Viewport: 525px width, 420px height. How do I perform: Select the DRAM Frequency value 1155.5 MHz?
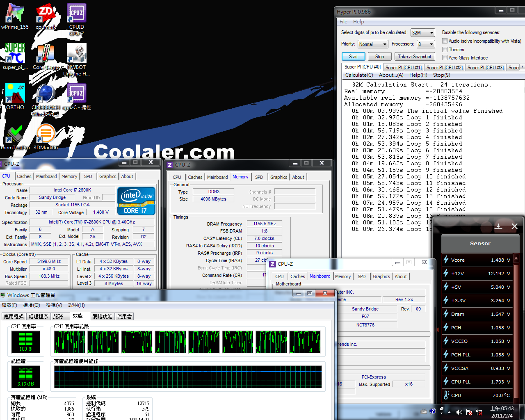click(x=265, y=224)
